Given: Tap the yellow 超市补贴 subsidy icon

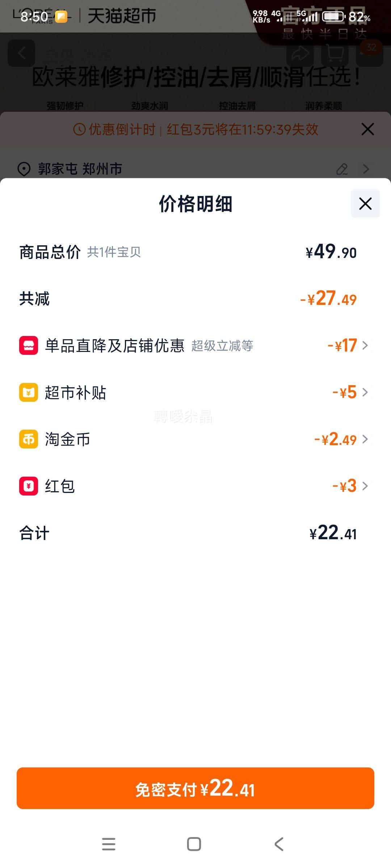Looking at the screenshot, I should 29,392.
